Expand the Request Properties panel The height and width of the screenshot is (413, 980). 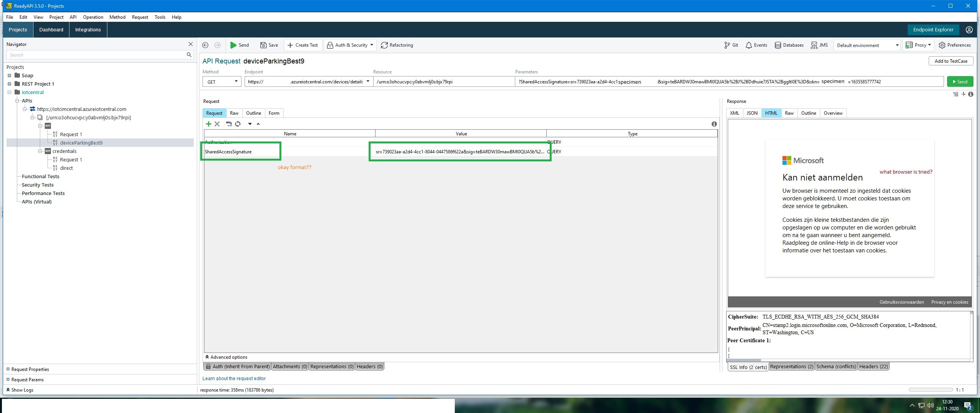8,369
